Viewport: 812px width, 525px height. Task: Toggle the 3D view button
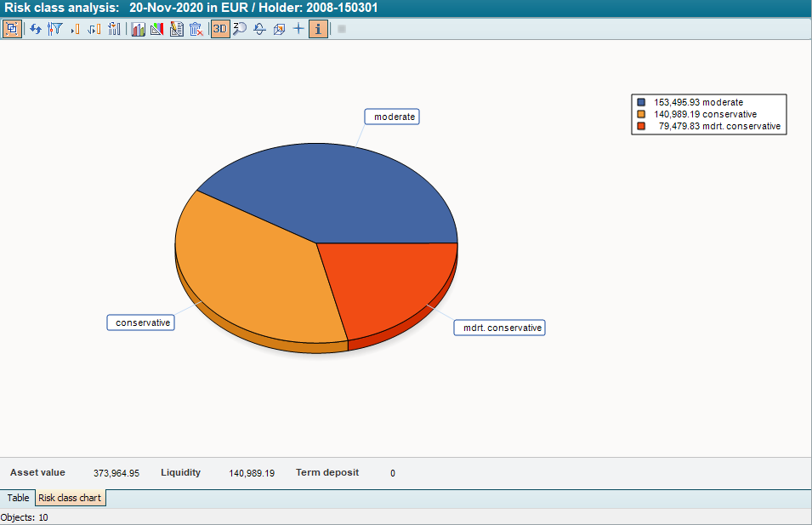pos(220,29)
